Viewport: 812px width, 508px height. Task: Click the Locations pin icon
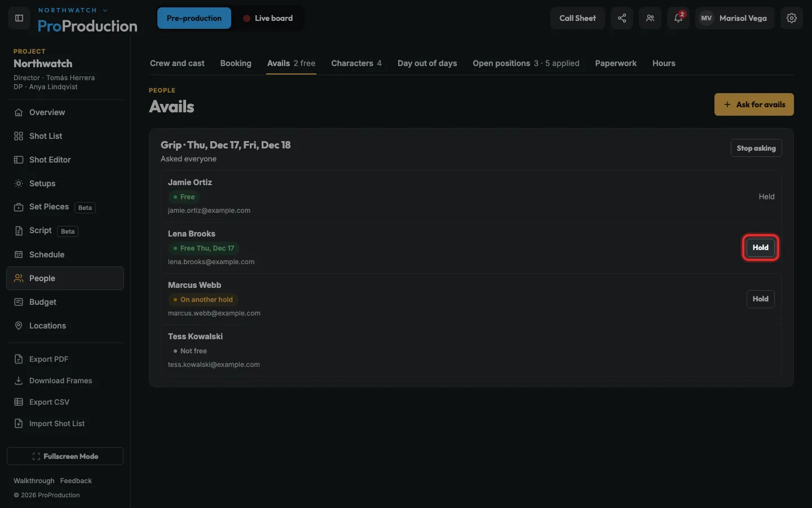[19, 326]
